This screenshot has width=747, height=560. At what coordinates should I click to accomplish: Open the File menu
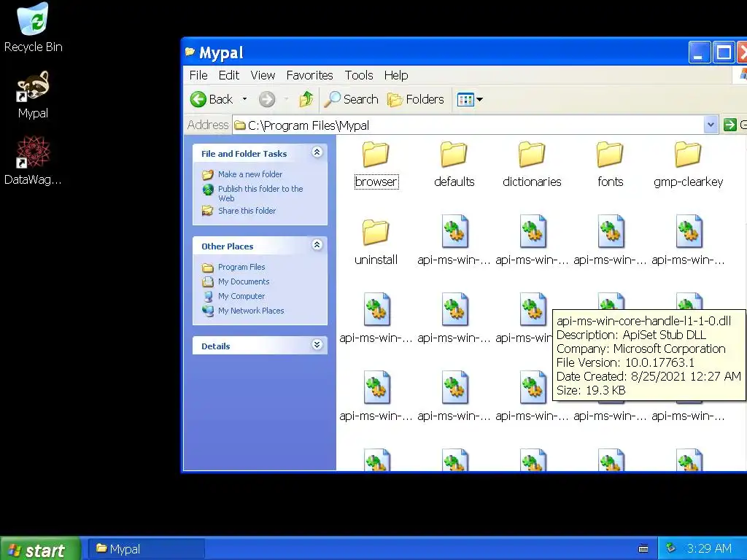click(x=198, y=75)
